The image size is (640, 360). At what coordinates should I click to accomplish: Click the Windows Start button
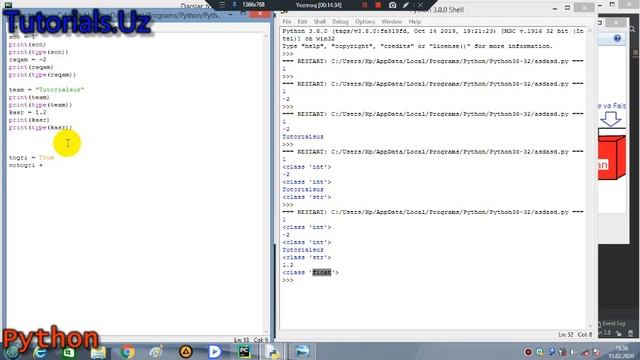click(11, 353)
